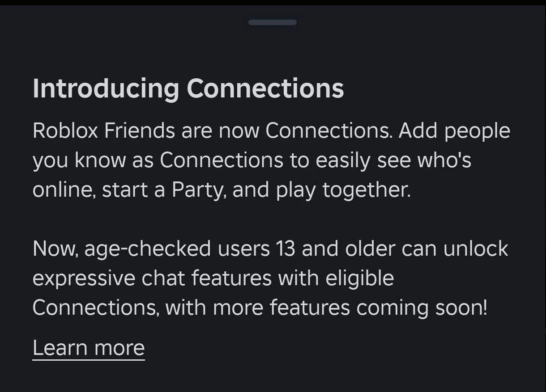Tap the word 'easily' in first paragraph
Screen dimensions: 546x392
pyautogui.click(x=343, y=160)
